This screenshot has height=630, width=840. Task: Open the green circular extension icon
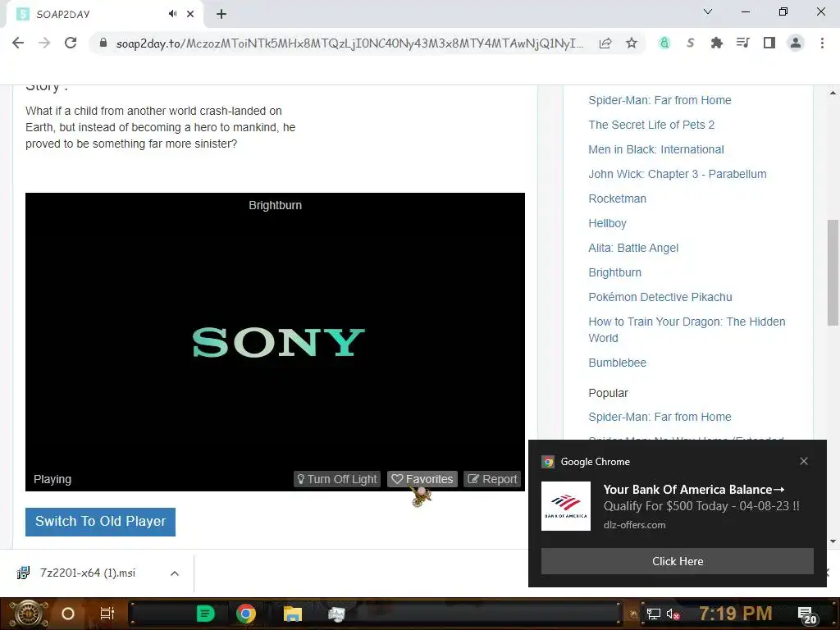664,43
